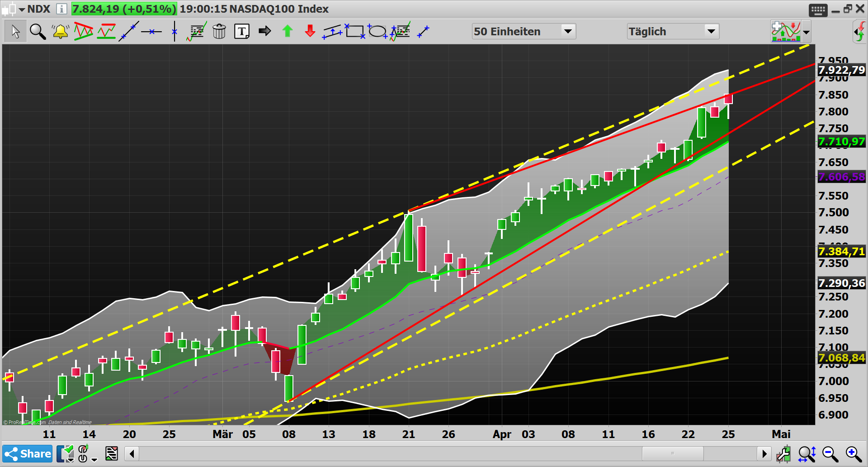Screen dimensions: 868x467
Task: Delete drawings with the trash can
Action: click(219, 31)
